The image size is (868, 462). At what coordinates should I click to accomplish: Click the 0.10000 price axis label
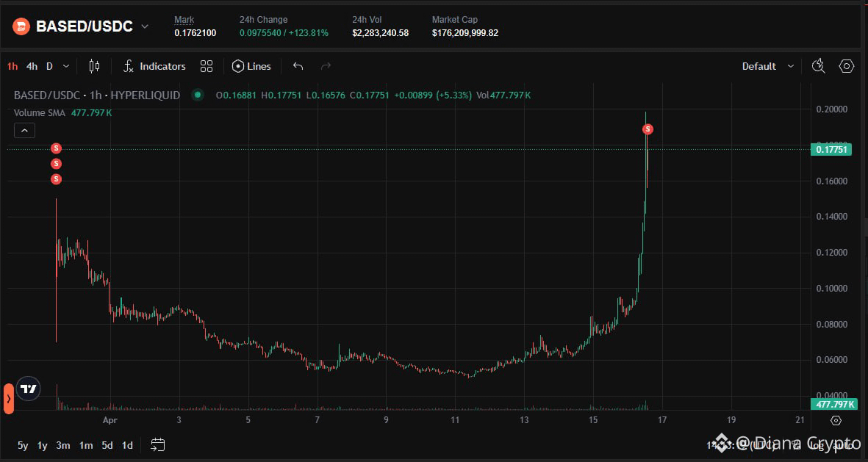point(831,288)
